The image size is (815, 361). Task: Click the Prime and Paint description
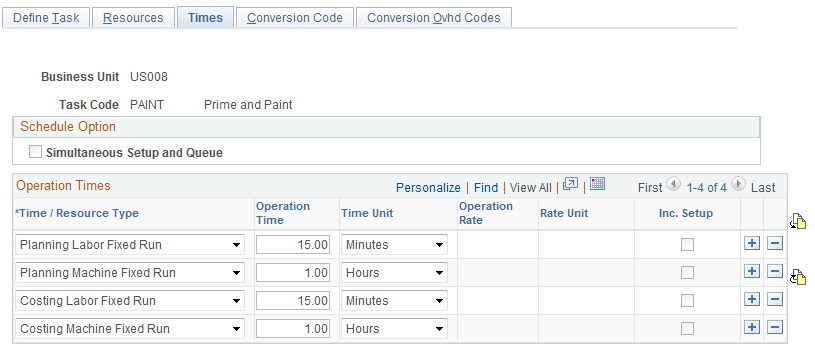(x=248, y=105)
